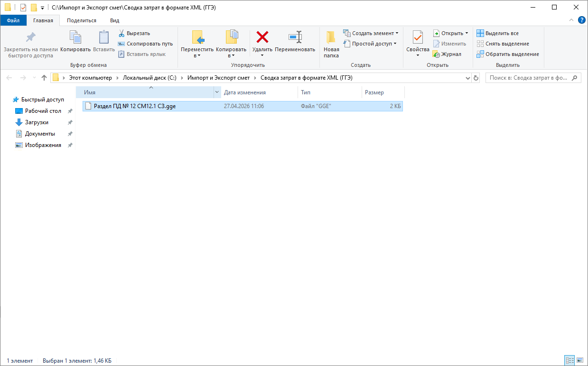Click Select all (Выделить все)

[497, 33]
